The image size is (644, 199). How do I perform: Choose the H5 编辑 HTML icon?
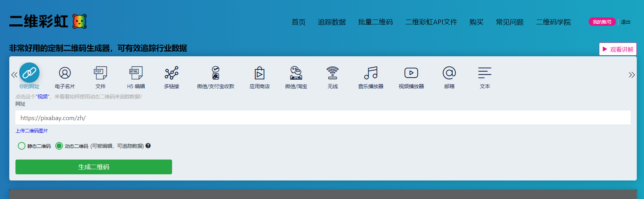tap(136, 73)
